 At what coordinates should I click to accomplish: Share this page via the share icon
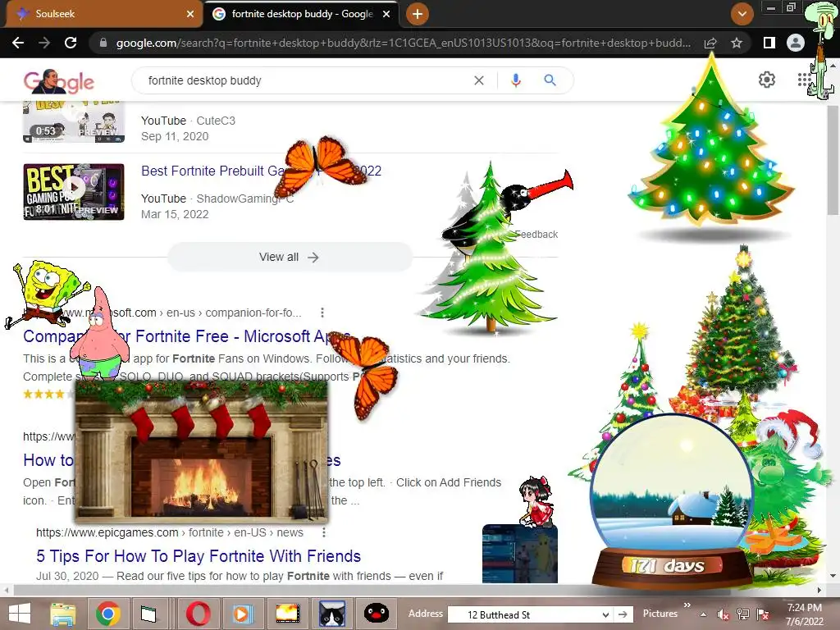(710, 43)
